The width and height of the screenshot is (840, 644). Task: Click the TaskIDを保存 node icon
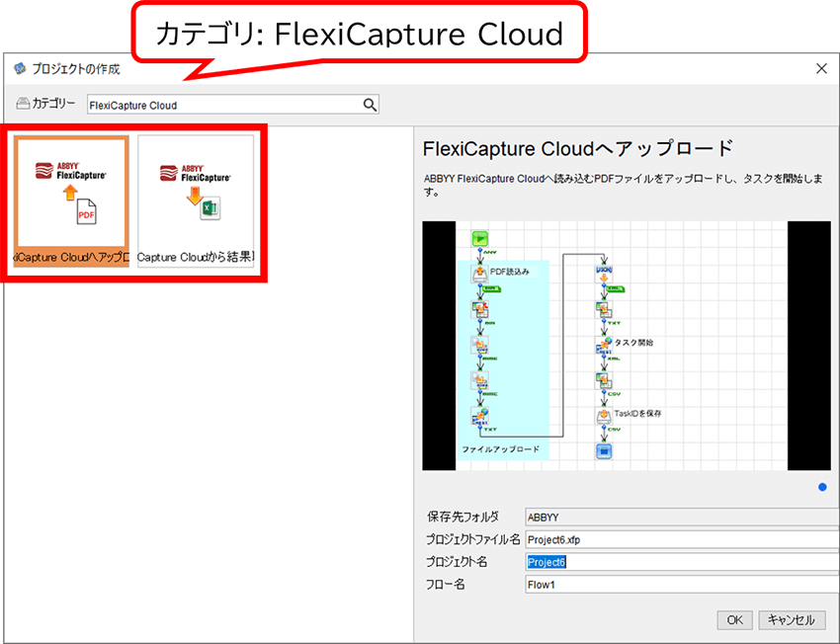(604, 416)
